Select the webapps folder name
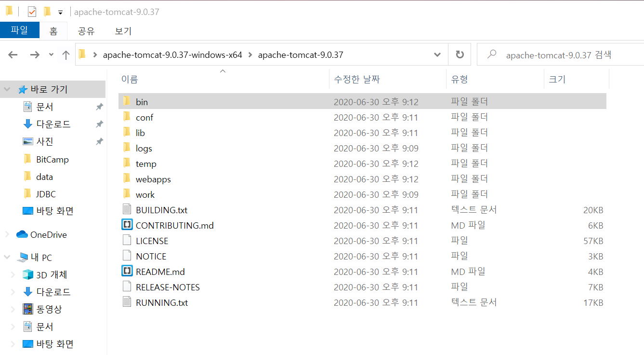 tap(153, 179)
